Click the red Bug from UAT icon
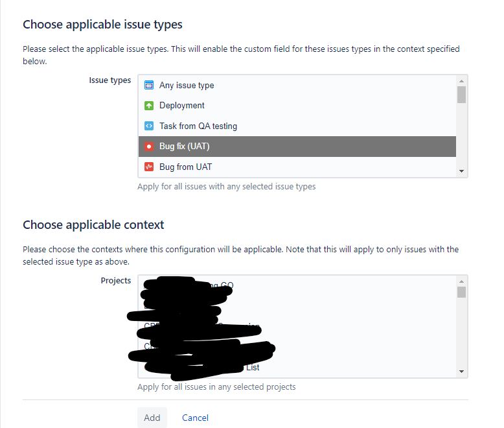The height and width of the screenshot is (428, 504). click(x=149, y=167)
